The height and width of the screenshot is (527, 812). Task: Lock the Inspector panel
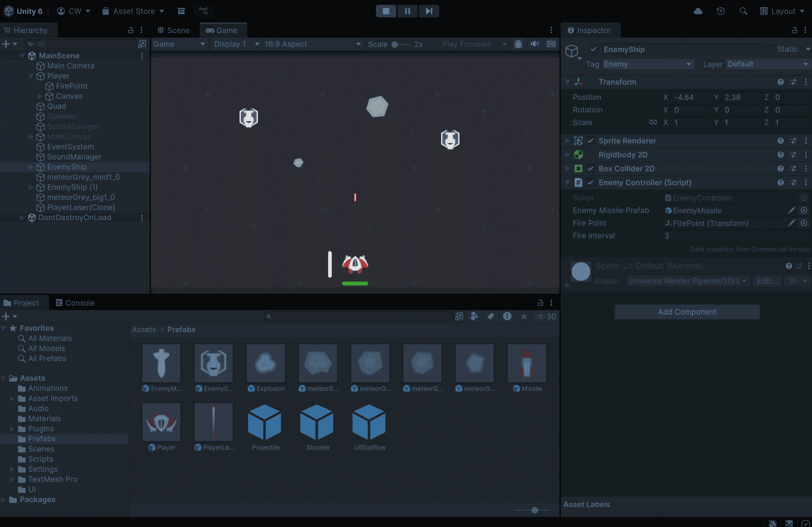pyautogui.click(x=794, y=30)
